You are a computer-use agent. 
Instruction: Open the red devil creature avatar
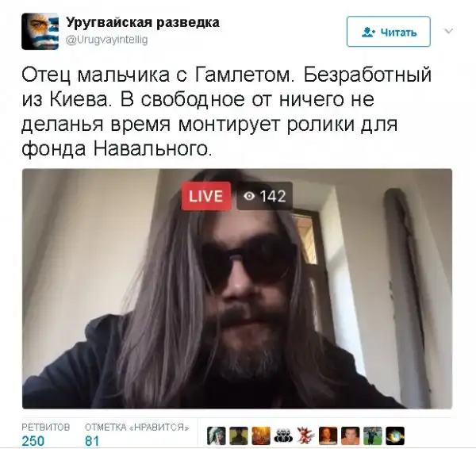point(305,436)
